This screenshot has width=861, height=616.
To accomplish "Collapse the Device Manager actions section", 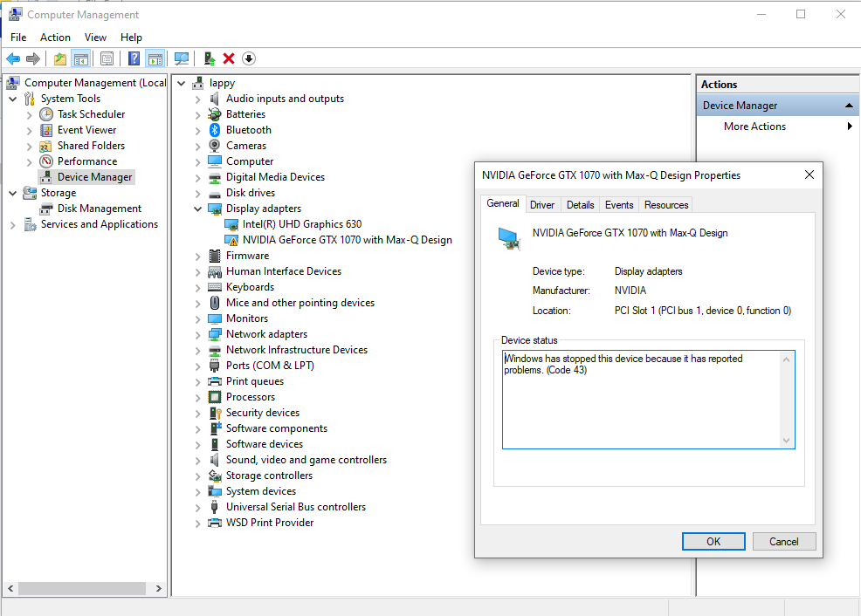I will (849, 106).
